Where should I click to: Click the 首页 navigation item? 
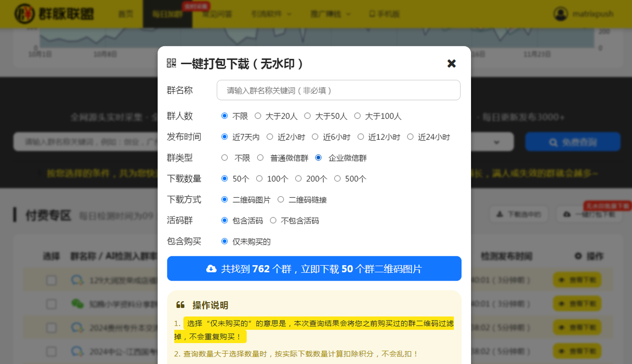[x=126, y=14]
